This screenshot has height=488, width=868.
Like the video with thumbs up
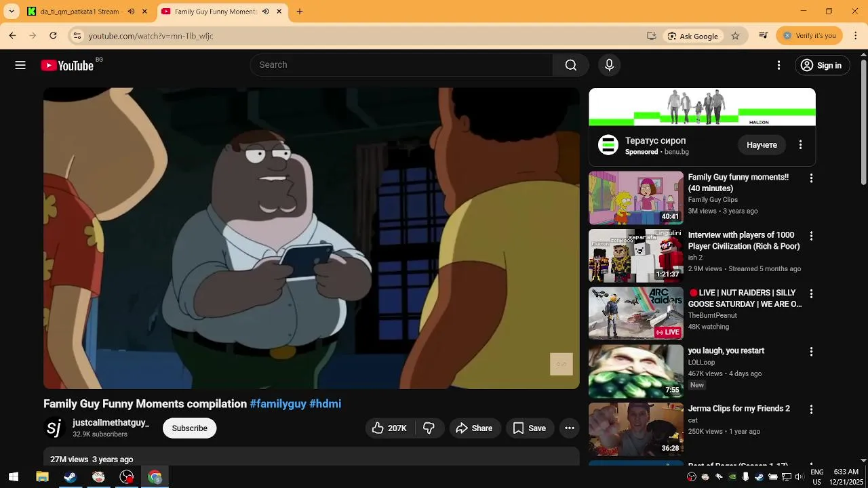pos(389,428)
